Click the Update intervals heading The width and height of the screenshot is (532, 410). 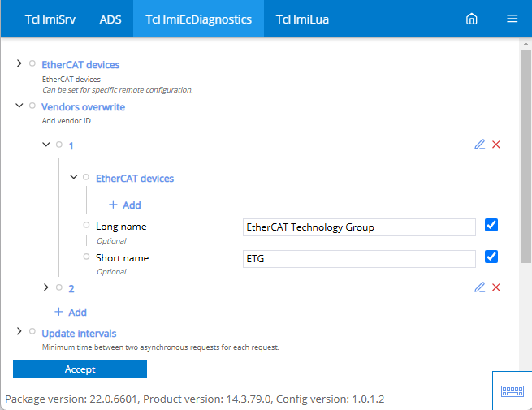click(x=79, y=334)
